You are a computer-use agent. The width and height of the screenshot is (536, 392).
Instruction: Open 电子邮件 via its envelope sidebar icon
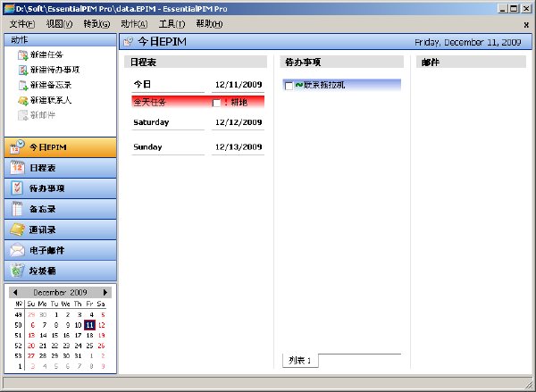pos(17,250)
